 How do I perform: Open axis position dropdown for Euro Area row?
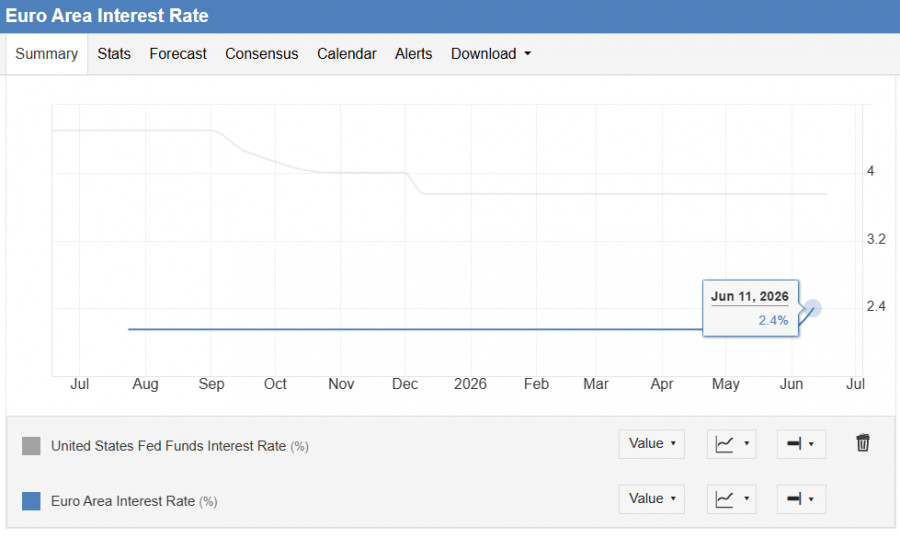801,499
